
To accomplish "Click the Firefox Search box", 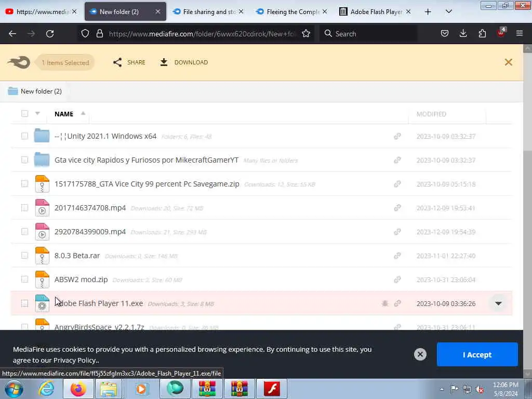I will 368,34.
